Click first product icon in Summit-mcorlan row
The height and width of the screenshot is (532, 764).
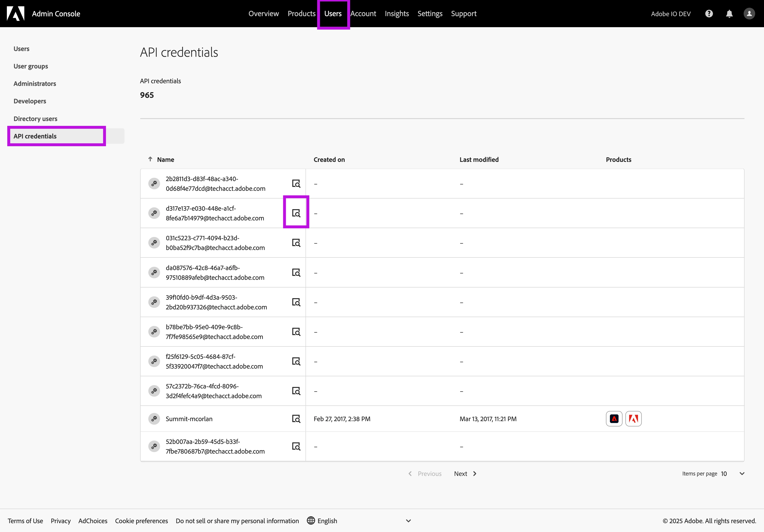[614, 419]
